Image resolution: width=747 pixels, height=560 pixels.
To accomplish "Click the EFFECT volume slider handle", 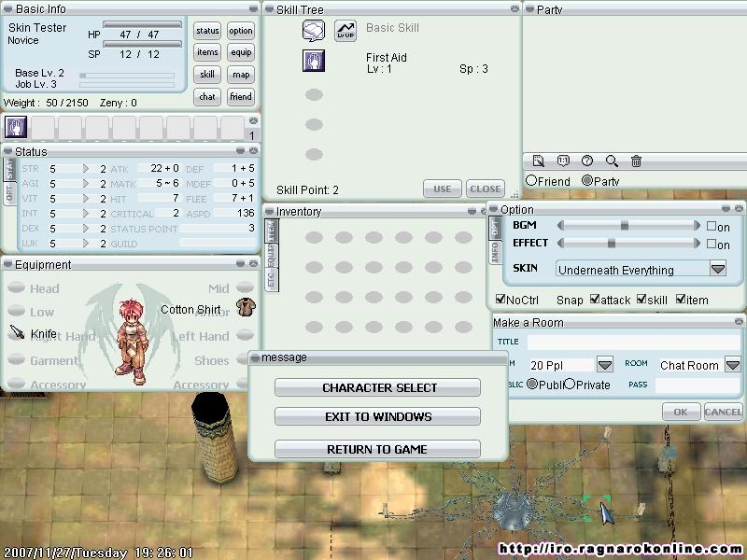I will click(612, 244).
